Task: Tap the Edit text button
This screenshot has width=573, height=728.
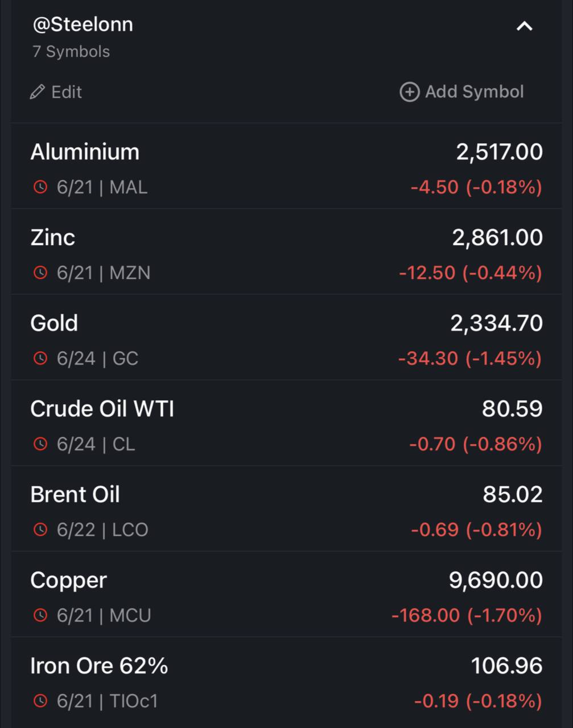Action: [x=67, y=92]
